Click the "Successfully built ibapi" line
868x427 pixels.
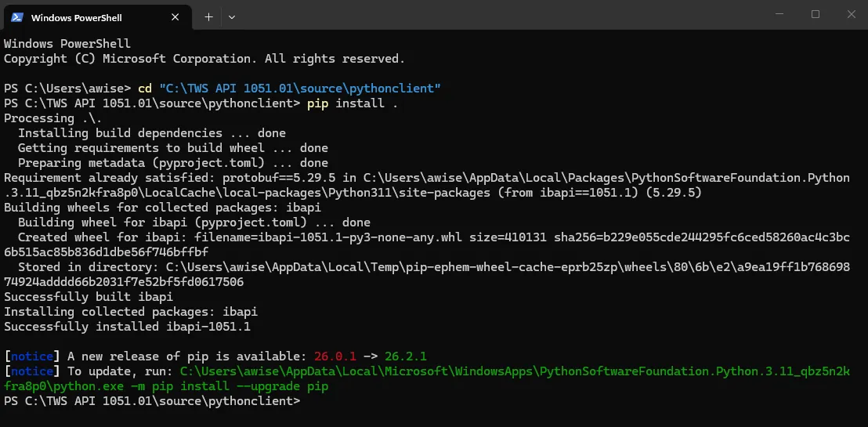coord(89,298)
